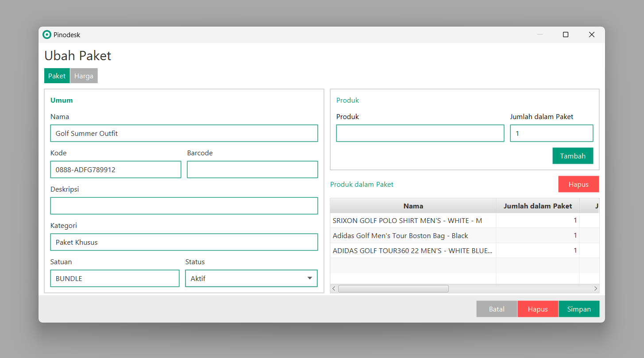Select the SRIXON GOLF POLO SHIRT row
The height and width of the screenshot is (358, 644).
click(413, 220)
